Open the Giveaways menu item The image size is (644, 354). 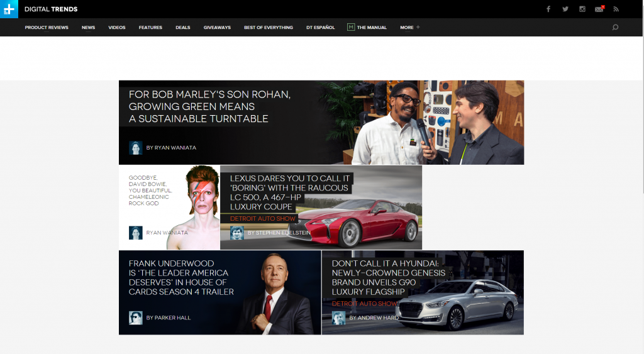pyautogui.click(x=217, y=28)
